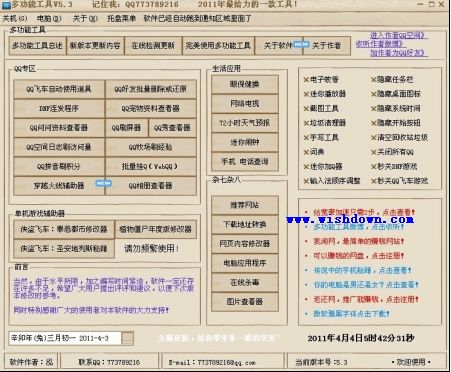Open the 词典 dictionary item
This screenshot has width=451, height=372.
[x=314, y=152]
